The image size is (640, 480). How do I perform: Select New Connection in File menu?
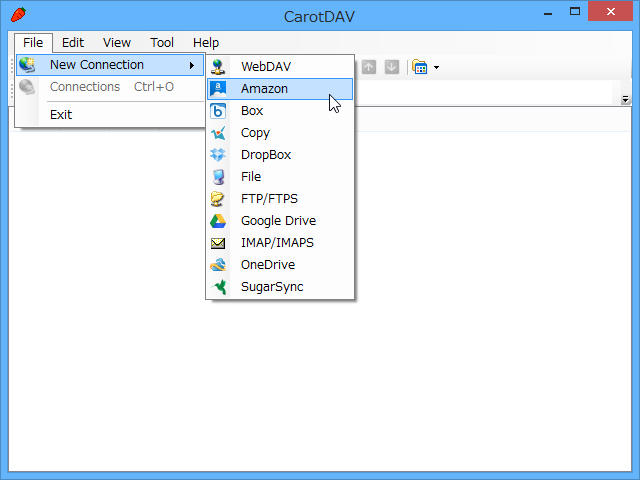pyautogui.click(x=110, y=65)
